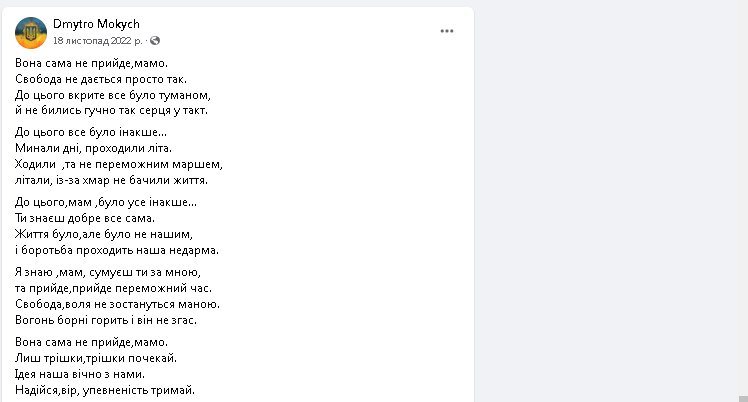Viewport: 748px width, 402px height.
Task: Click the line 'Вона сама не прийде,мамо.' in first stanza
Action: click(92, 63)
